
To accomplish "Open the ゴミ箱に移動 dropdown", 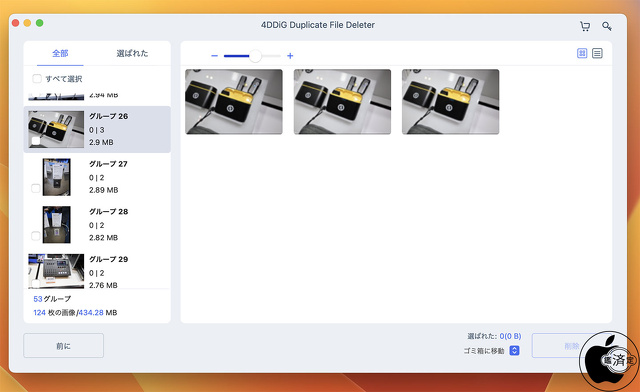I will [x=515, y=350].
